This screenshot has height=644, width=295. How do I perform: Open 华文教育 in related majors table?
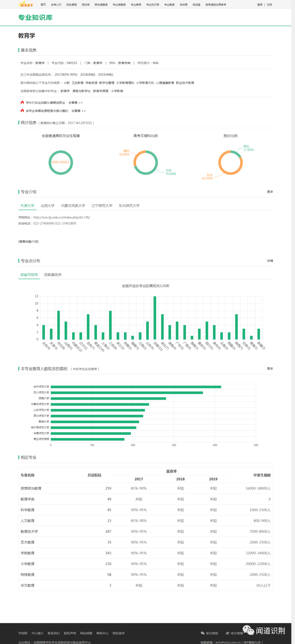pos(27,585)
